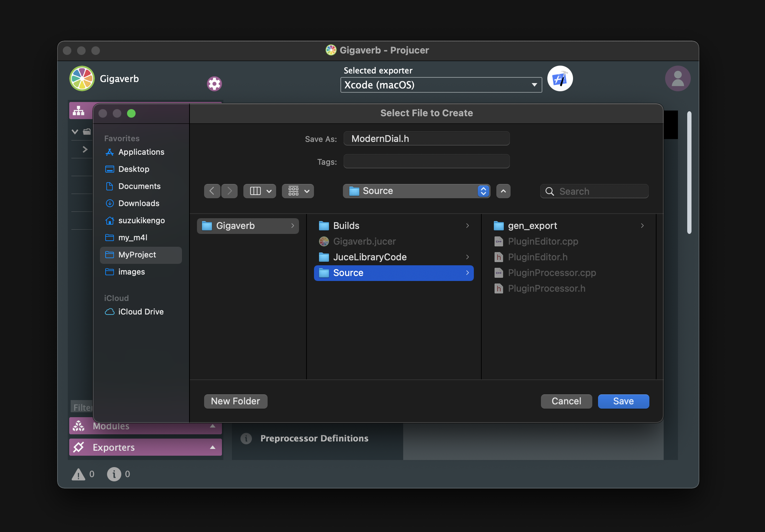Image resolution: width=765 pixels, height=532 pixels.
Task: Expand the Modules panel
Action: [x=213, y=426]
